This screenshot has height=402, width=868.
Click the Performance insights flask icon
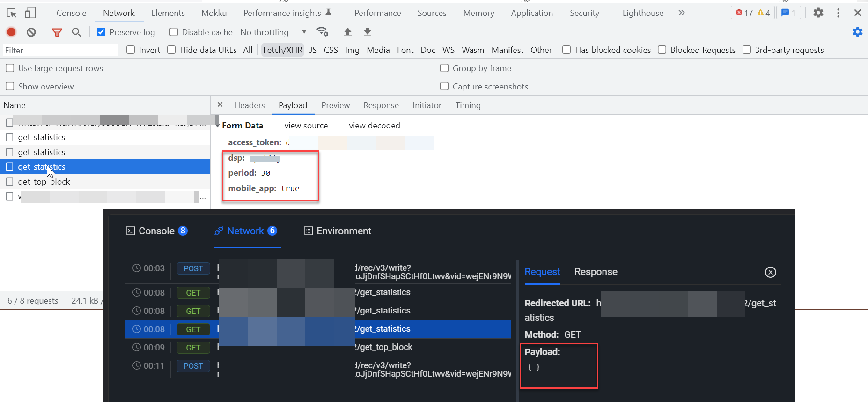(329, 12)
